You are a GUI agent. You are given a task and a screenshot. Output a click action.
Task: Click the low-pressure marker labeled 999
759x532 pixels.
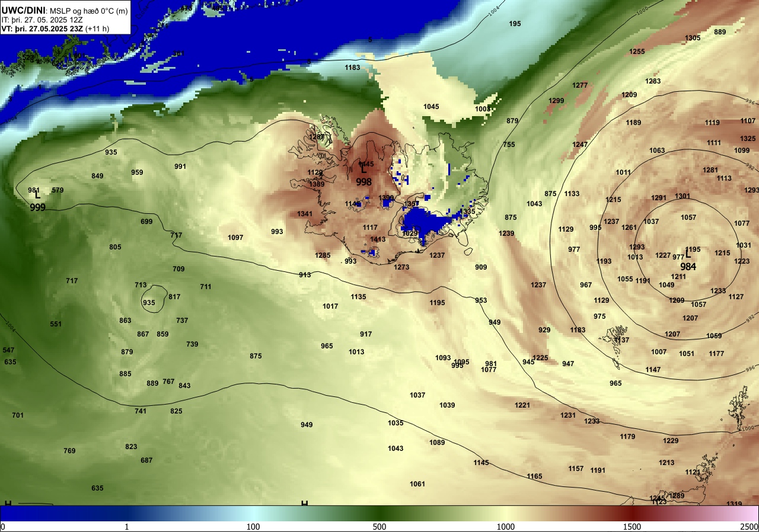coord(37,200)
